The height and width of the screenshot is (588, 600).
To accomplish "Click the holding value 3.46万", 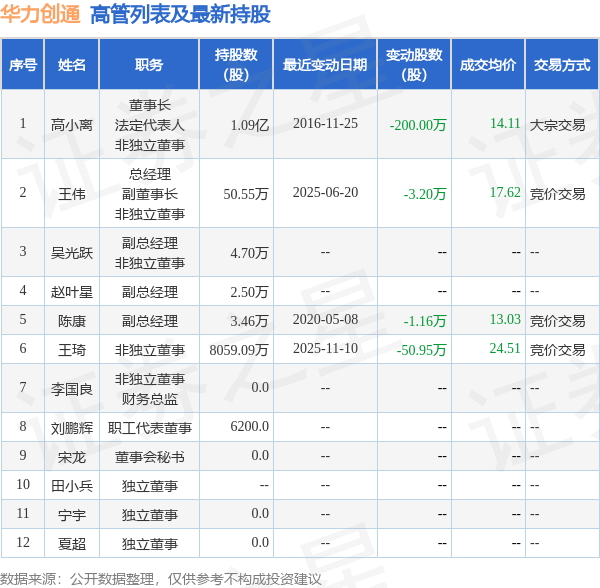I will (x=249, y=321).
